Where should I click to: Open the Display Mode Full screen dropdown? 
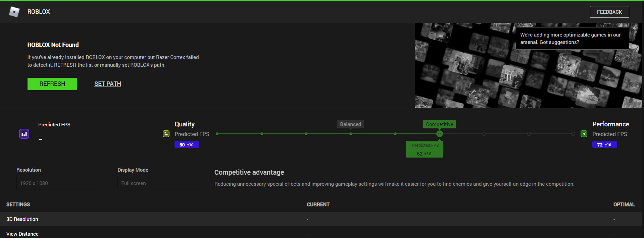(158, 183)
